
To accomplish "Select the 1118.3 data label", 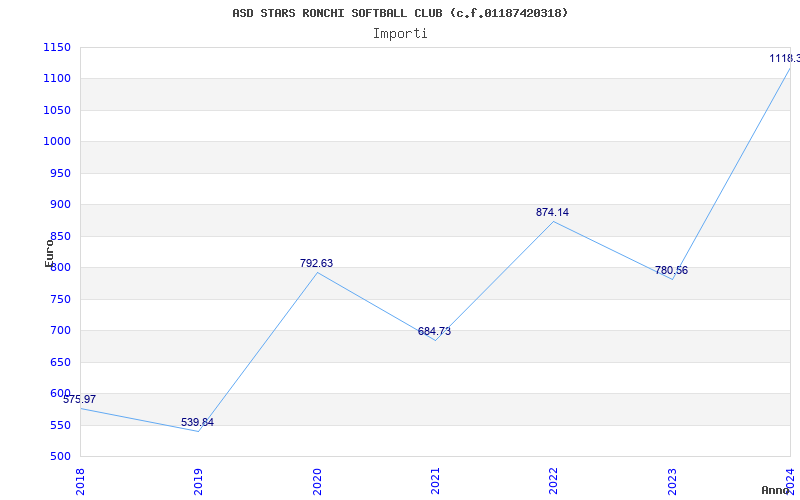I will click(x=784, y=58).
